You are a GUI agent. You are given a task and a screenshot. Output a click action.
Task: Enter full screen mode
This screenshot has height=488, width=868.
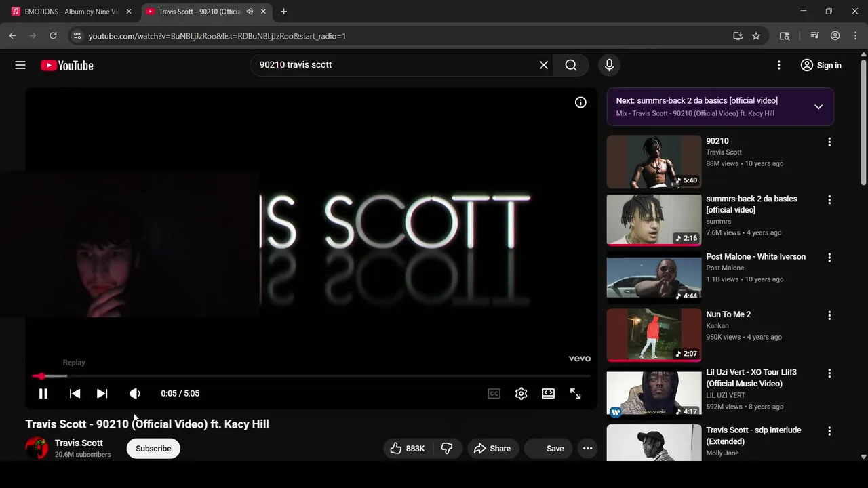[x=575, y=394]
